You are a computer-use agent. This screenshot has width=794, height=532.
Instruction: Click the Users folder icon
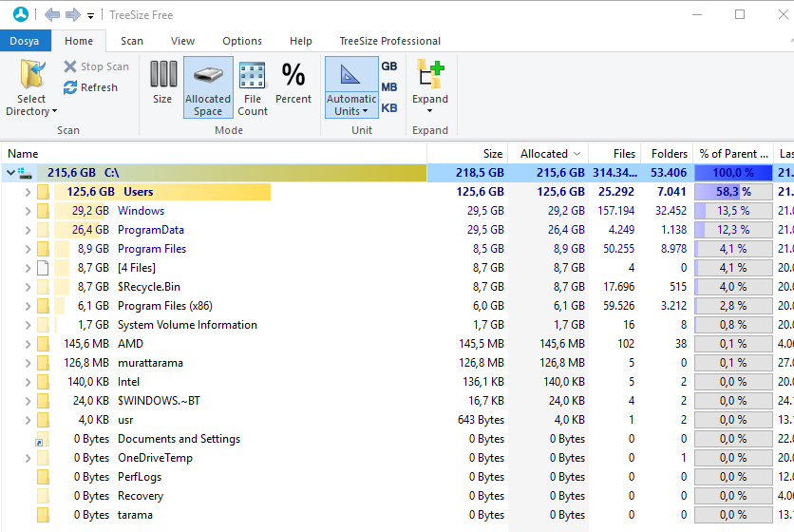[x=43, y=192]
